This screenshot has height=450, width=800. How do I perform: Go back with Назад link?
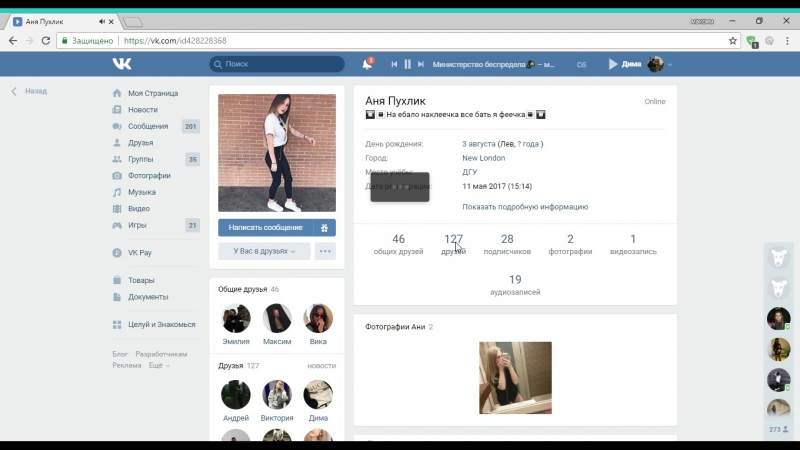pyautogui.click(x=30, y=91)
